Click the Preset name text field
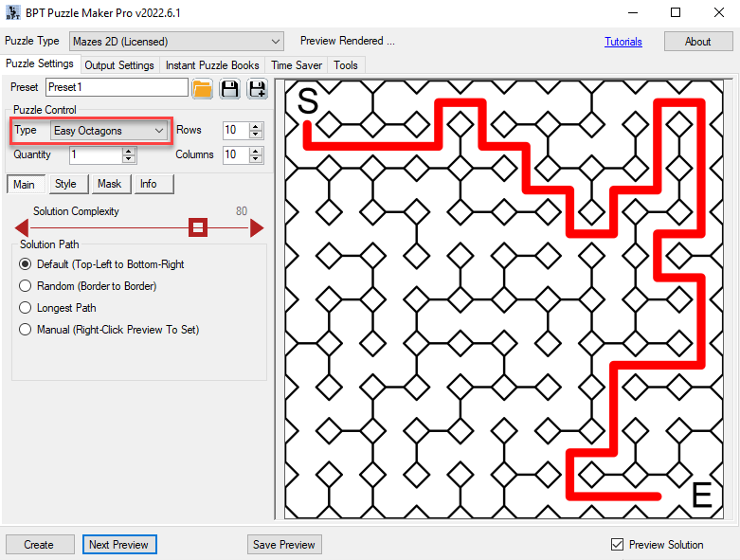The height and width of the screenshot is (560, 740). (x=116, y=87)
